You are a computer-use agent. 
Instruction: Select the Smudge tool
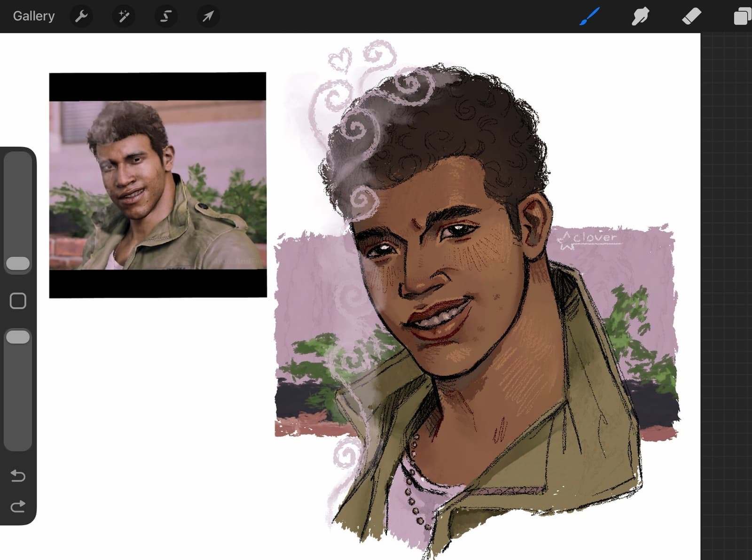(x=641, y=16)
